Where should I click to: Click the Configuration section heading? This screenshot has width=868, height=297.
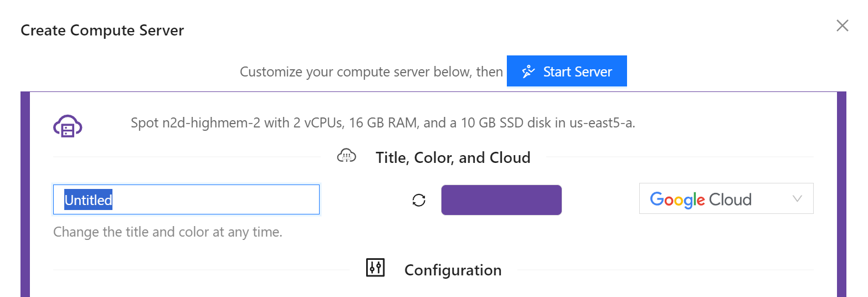pos(453,270)
